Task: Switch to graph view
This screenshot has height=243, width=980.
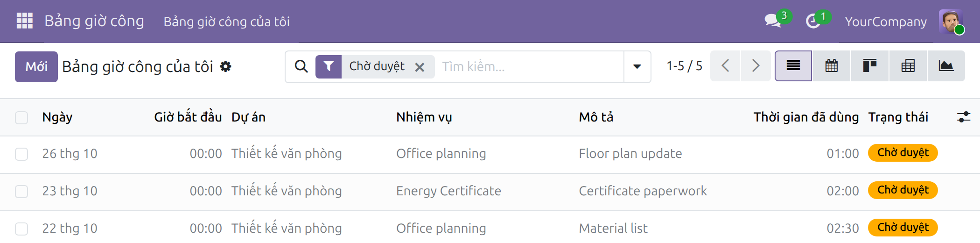Action: [946, 66]
